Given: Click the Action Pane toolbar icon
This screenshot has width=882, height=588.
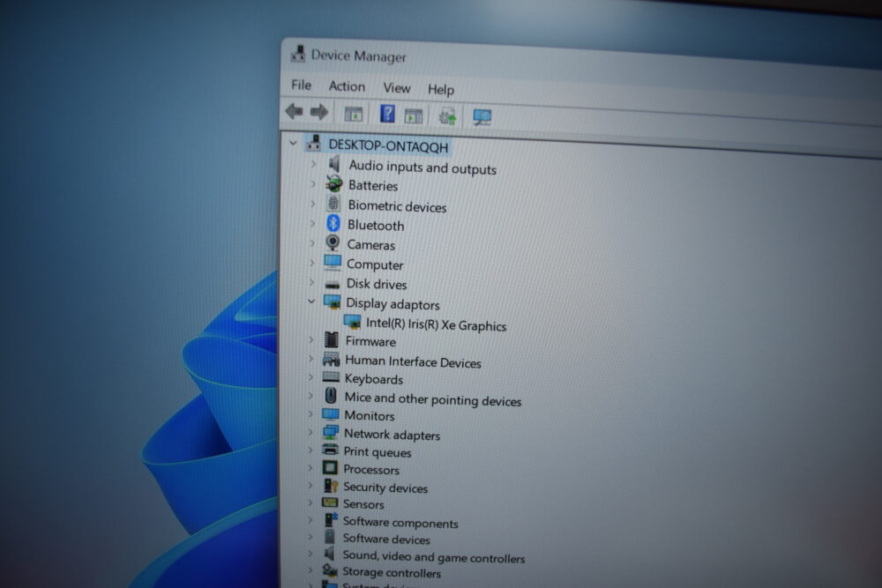Looking at the screenshot, I should 414,115.
